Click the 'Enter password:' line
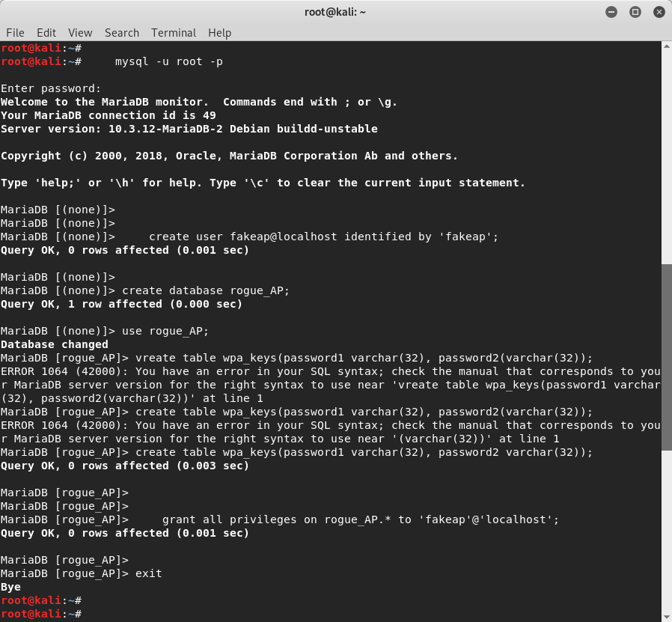 pos(51,89)
